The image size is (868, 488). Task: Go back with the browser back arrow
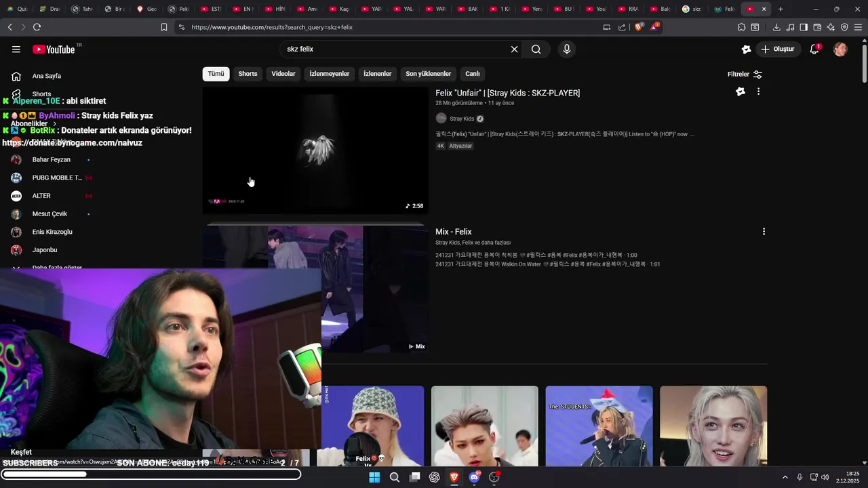[9, 27]
